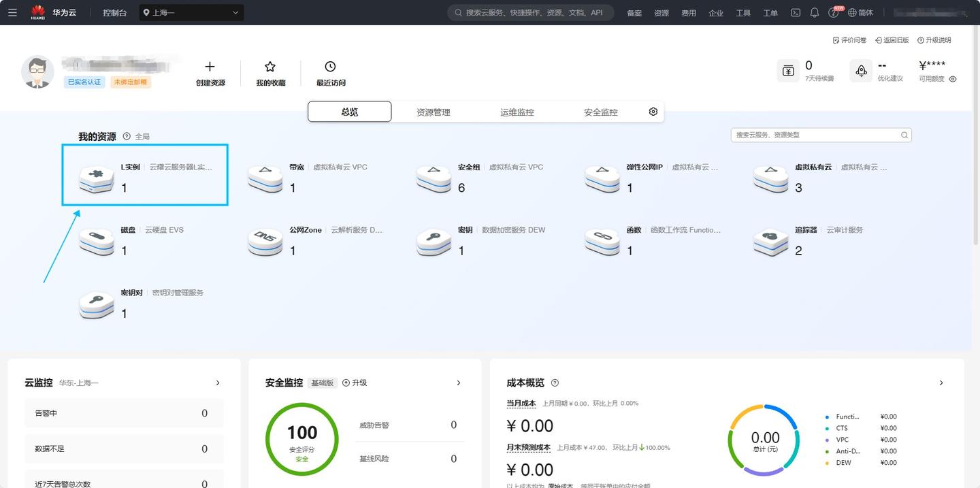Focus the 搜索云服务、资源类型 search box
The width and height of the screenshot is (980, 488).
tap(821, 135)
